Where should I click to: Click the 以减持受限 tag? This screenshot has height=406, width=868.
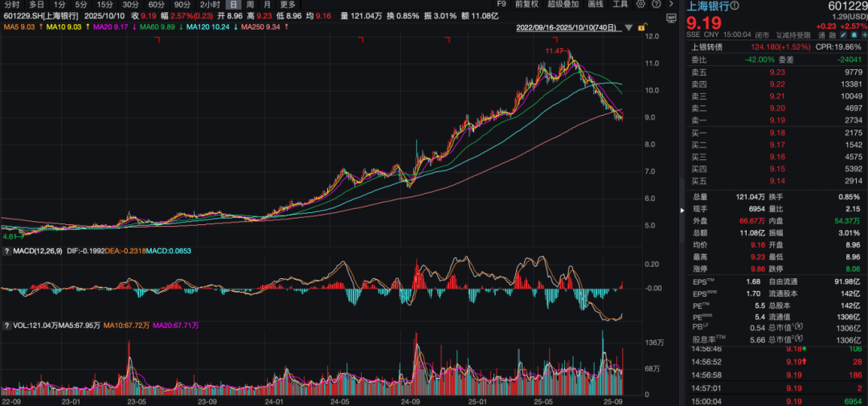tap(792, 35)
